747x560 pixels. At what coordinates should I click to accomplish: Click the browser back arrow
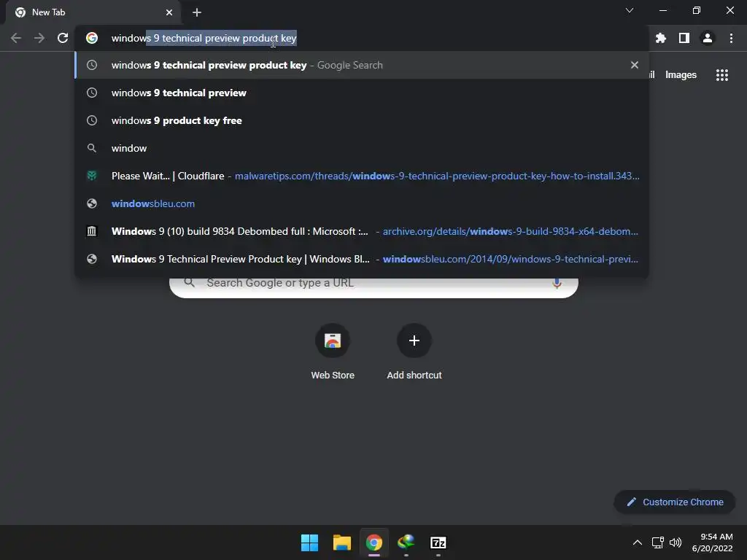pyautogui.click(x=16, y=38)
